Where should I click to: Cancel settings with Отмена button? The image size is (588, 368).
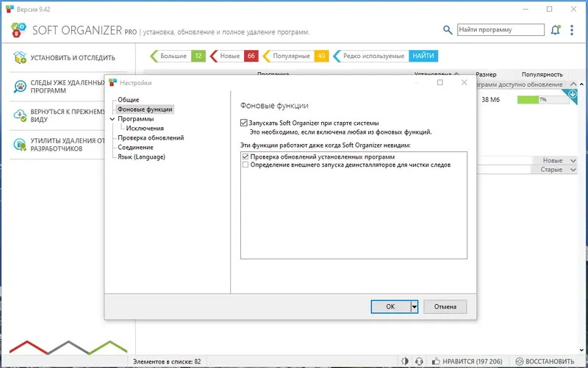[445, 306]
